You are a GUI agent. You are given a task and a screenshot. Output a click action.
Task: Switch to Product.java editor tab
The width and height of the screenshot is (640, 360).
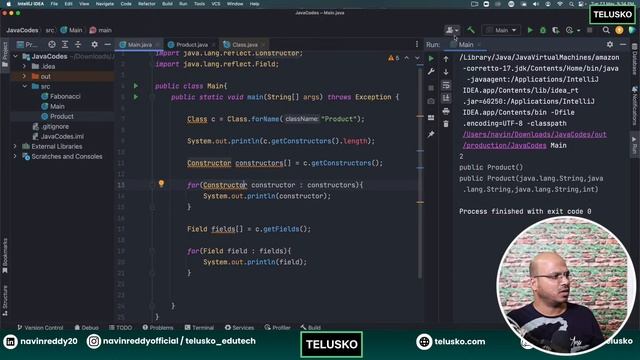pos(191,44)
